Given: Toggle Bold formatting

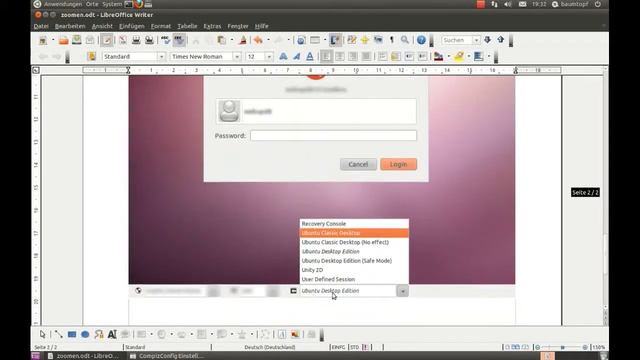Looking at the screenshot, I should click(283, 56).
